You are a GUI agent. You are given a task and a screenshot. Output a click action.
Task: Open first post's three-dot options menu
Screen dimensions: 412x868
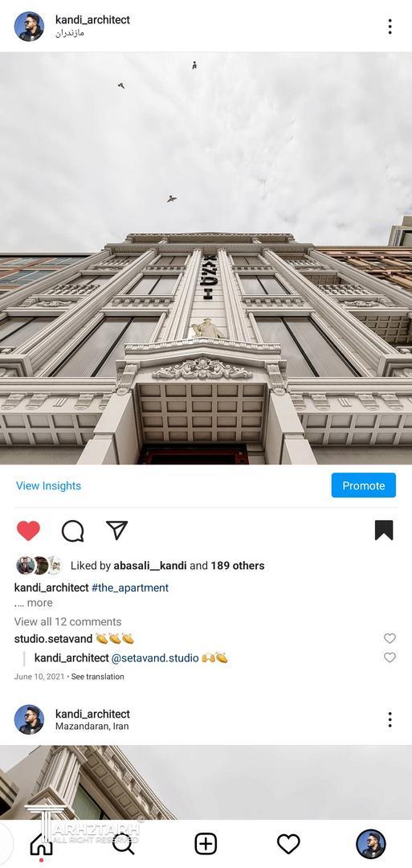[390, 26]
